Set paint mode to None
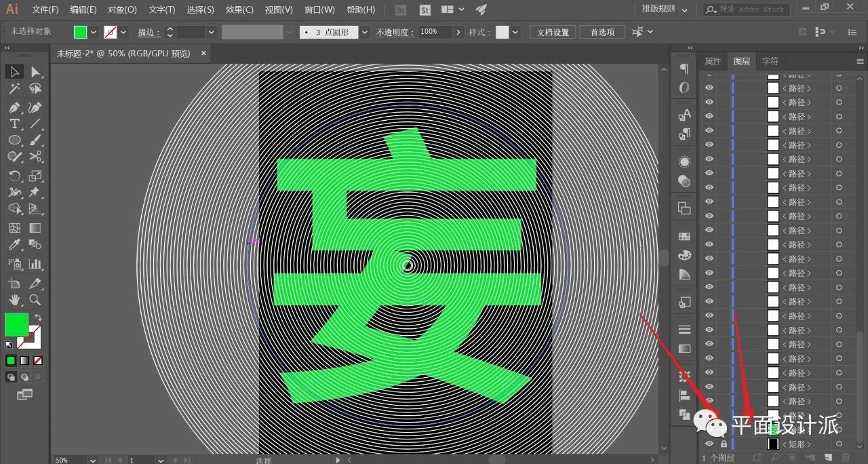The height and width of the screenshot is (464, 868). pyautogui.click(x=38, y=360)
